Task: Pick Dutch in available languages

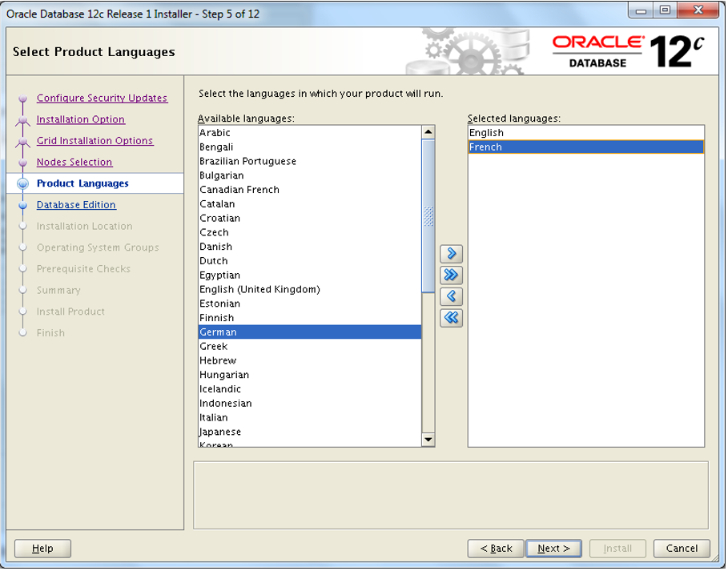Action: 310,261
